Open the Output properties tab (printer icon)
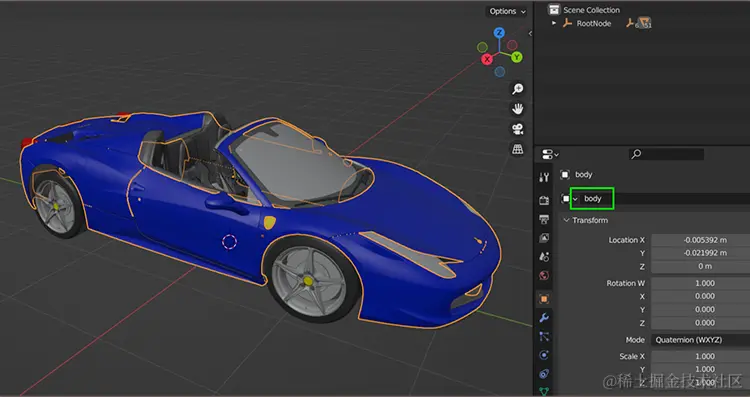Image resolution: width=750 pixels, height=397 pixels. (544, 220)
